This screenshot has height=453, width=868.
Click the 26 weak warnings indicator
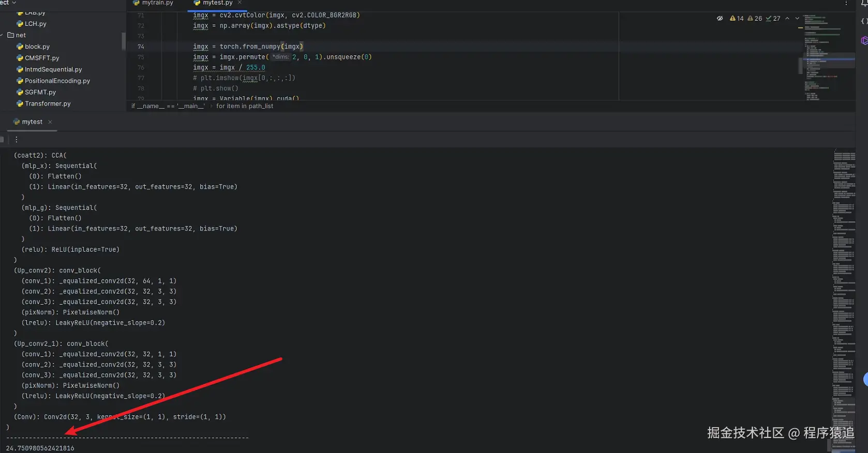[755, 18]
